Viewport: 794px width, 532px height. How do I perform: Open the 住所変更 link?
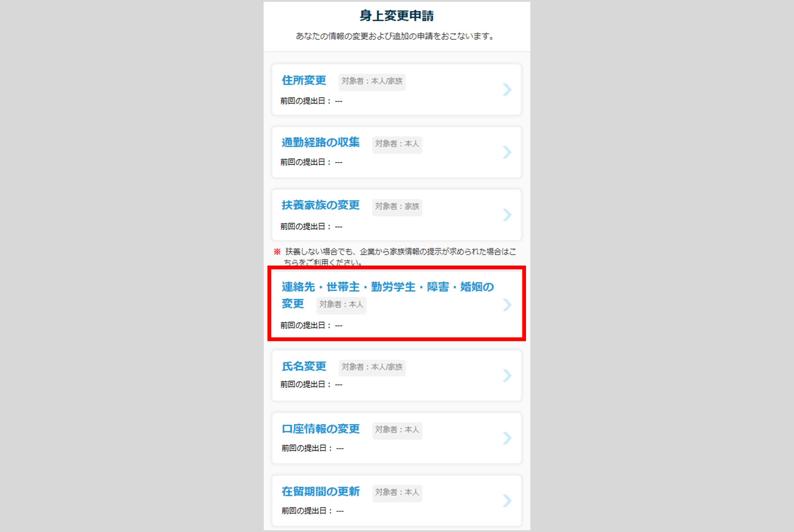(x=304, y=80)
